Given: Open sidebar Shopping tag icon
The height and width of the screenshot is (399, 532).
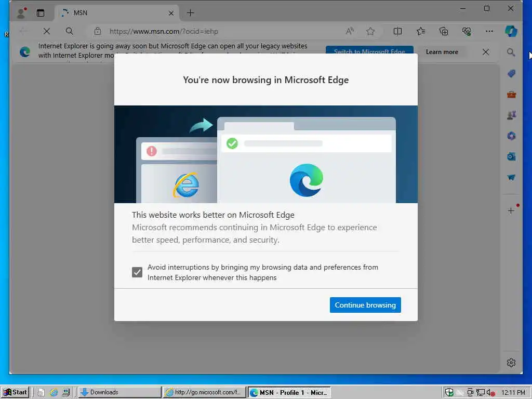Looking at the screenshot, I should tap(511, 74).
